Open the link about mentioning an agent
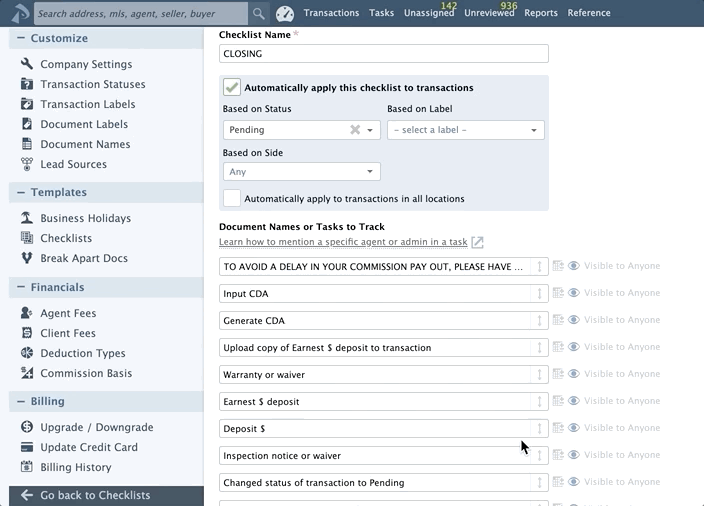 click(343, 242)
